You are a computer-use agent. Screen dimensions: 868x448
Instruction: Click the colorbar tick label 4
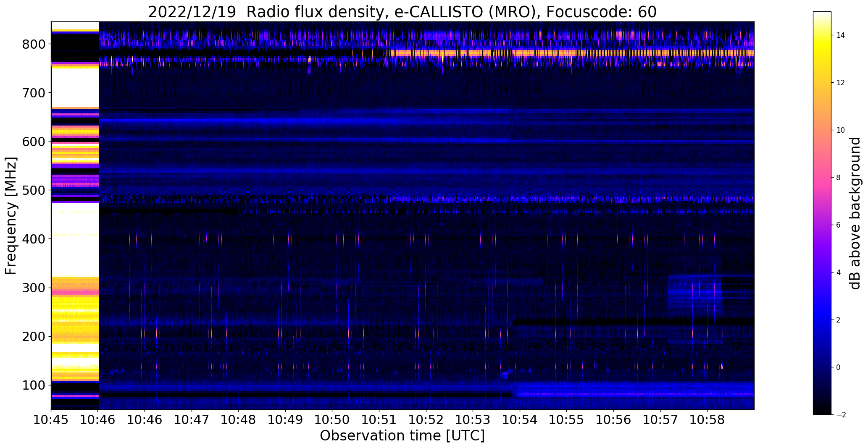[x=839, y=272]
